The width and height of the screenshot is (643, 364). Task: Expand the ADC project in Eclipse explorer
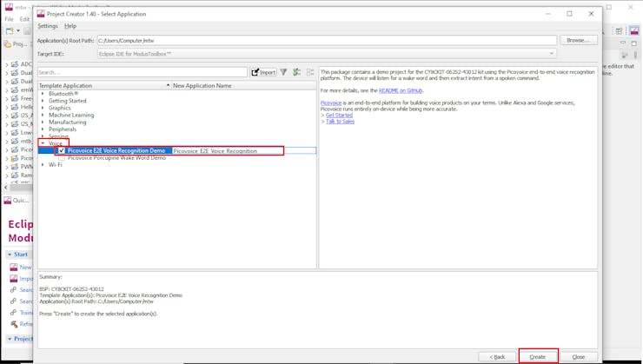[7, 64]
